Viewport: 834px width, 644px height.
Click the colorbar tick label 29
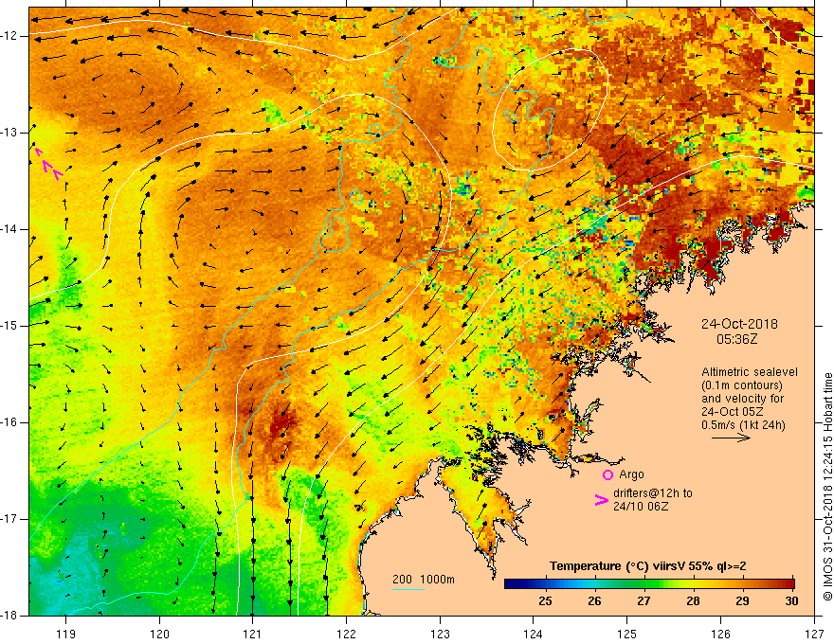click(742, 601)
